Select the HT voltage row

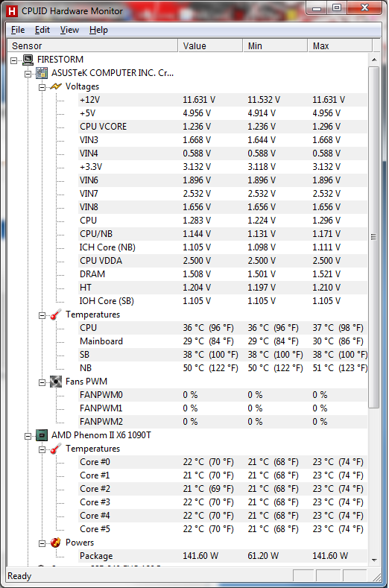pos(223,288)
